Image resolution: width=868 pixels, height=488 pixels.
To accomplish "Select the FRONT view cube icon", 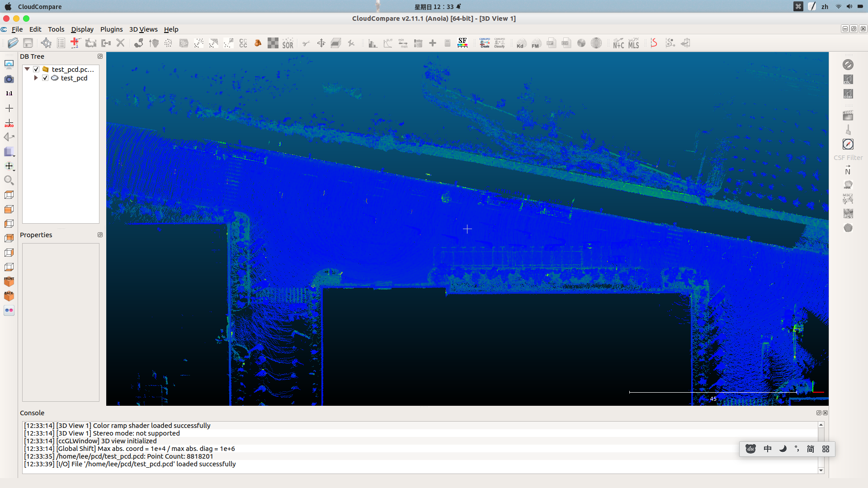I will coord(9,282).
